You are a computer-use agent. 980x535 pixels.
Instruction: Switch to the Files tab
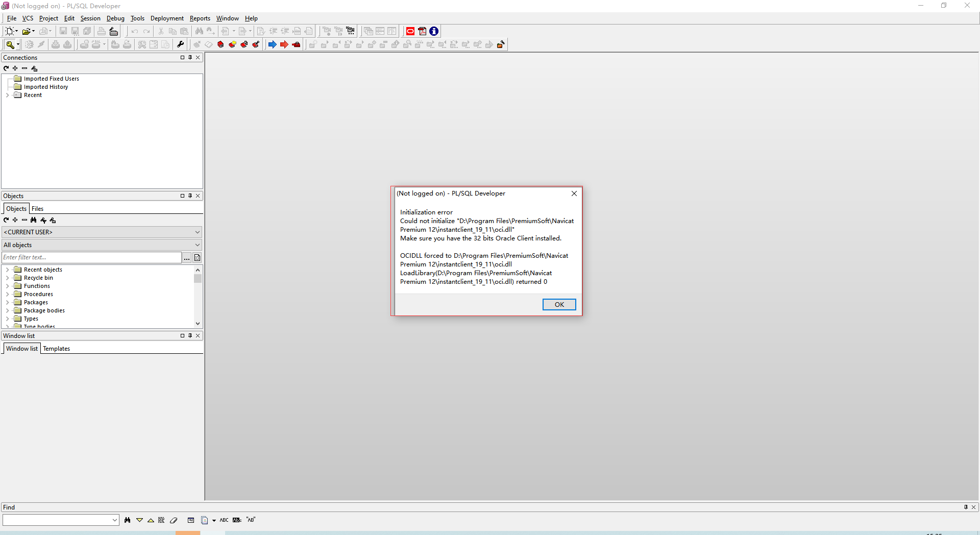(38, 209)
